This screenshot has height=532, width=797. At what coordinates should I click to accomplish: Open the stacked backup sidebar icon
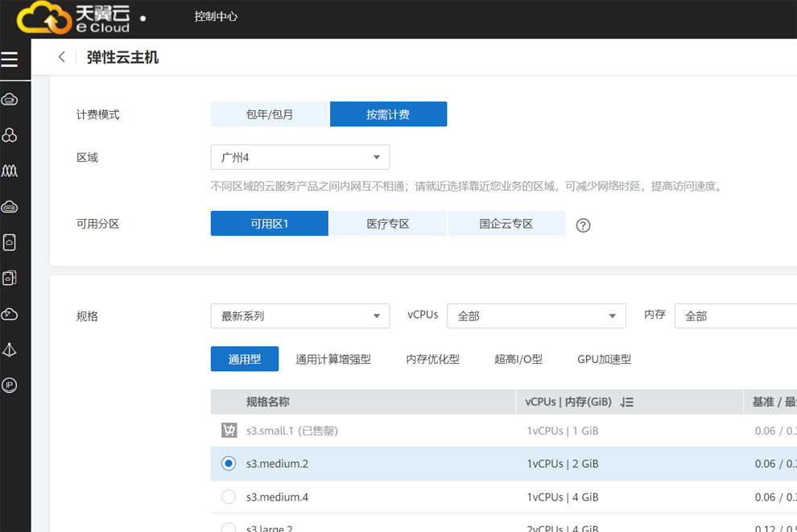(9, 278)
